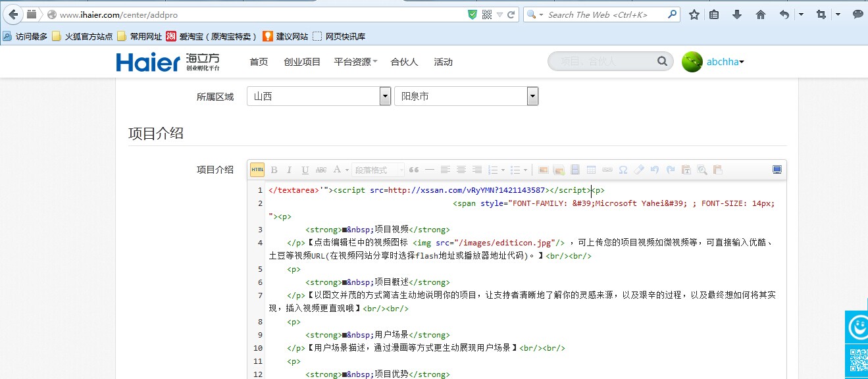Open the 山西 province dropdown

[319, 96]
